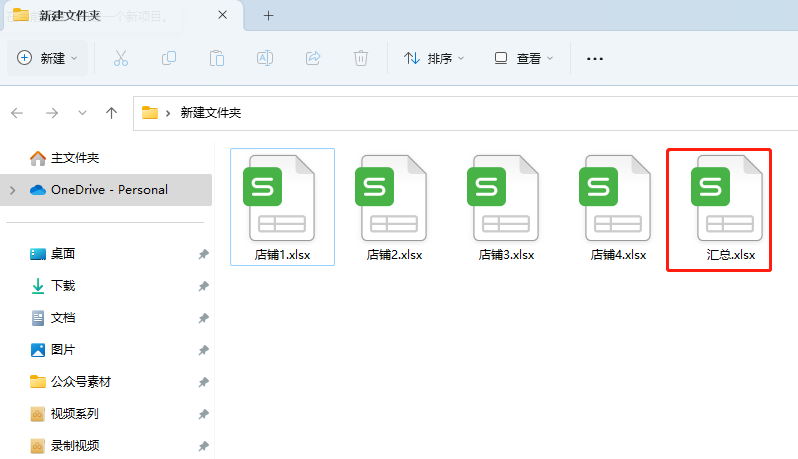Click the Cut scissors icon in toolbar
Screen dimensions: 798x459
[121, 58]
